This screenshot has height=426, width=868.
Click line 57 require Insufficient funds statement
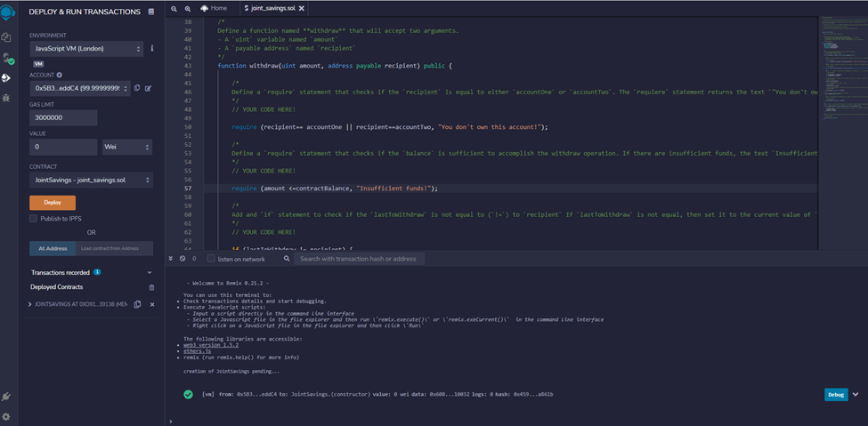coord(335,189)
